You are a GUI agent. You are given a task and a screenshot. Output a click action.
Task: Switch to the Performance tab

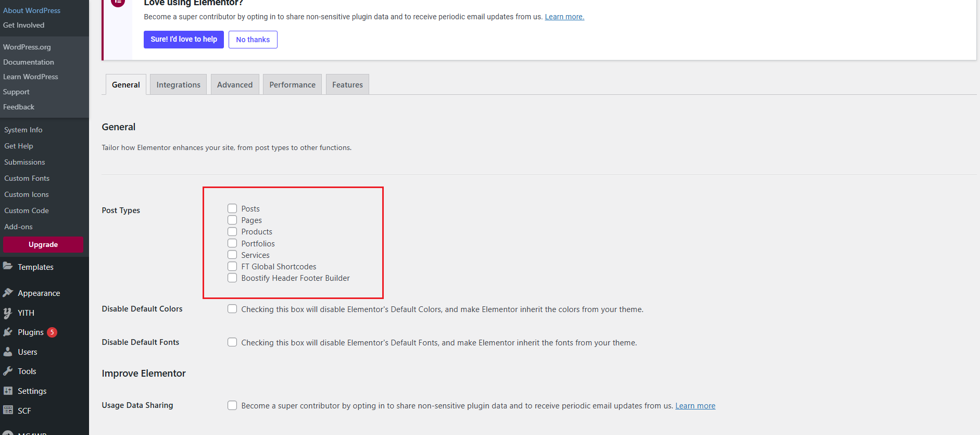292,84
